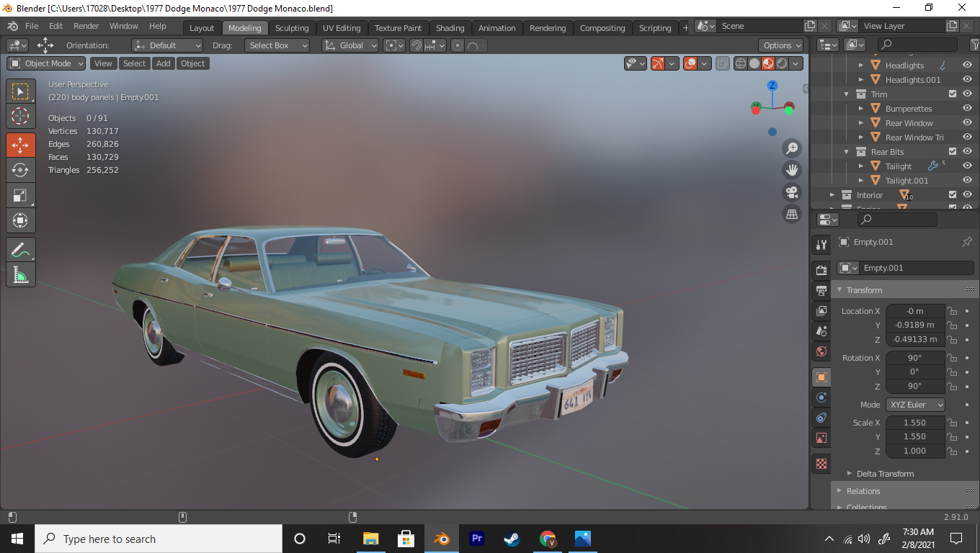Screen dimensions: 980x553
Task: Open the Scene properties tab
Action: pos(821,331)
